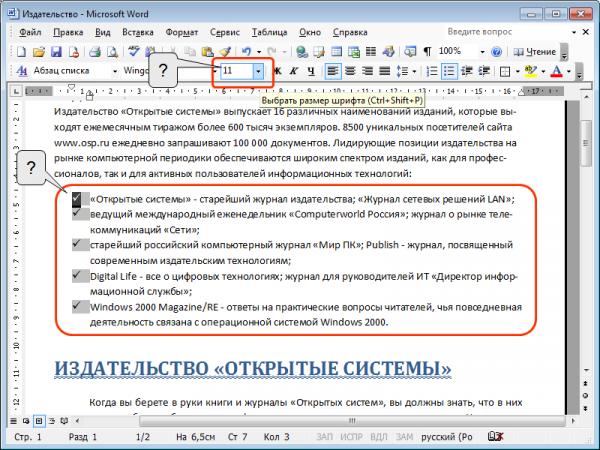Screen dimensions: 600x450
Task: Click the tab stop selector on the ruler
Action: 16,91
